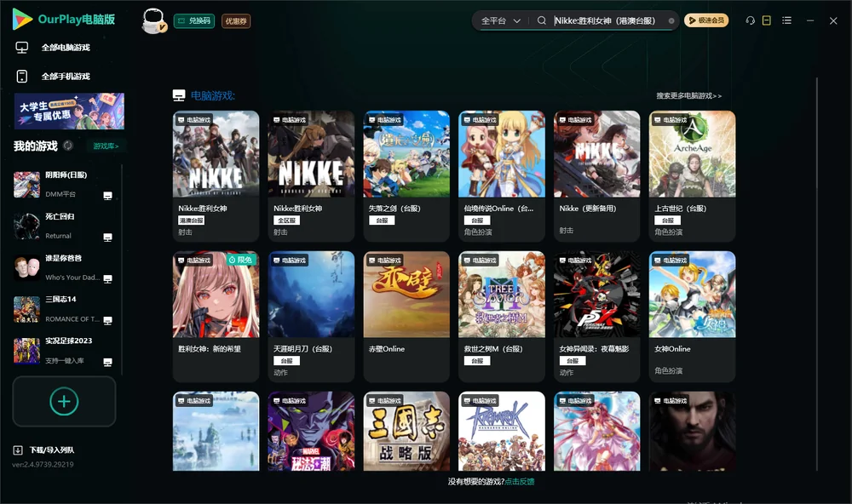
Task: Expand the 全平台 platform dropdown
Action: (x=501, y=20)
